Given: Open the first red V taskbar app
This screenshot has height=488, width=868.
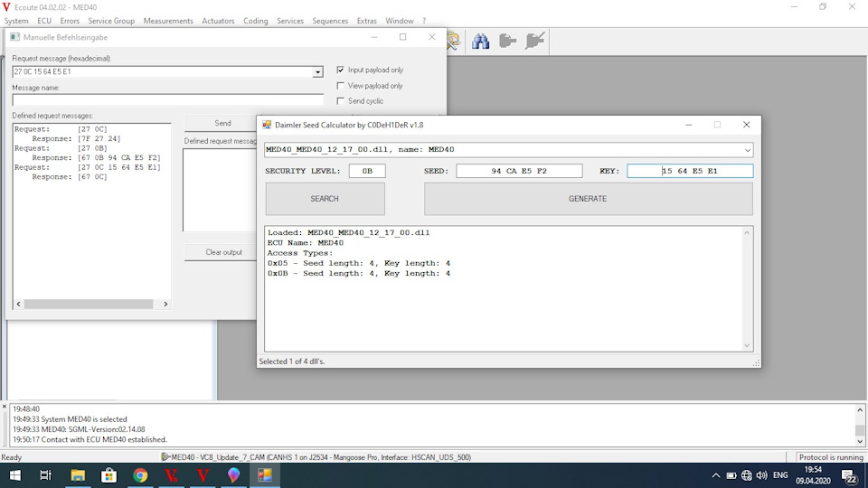Looking at the screenshot, I should 171,475.
